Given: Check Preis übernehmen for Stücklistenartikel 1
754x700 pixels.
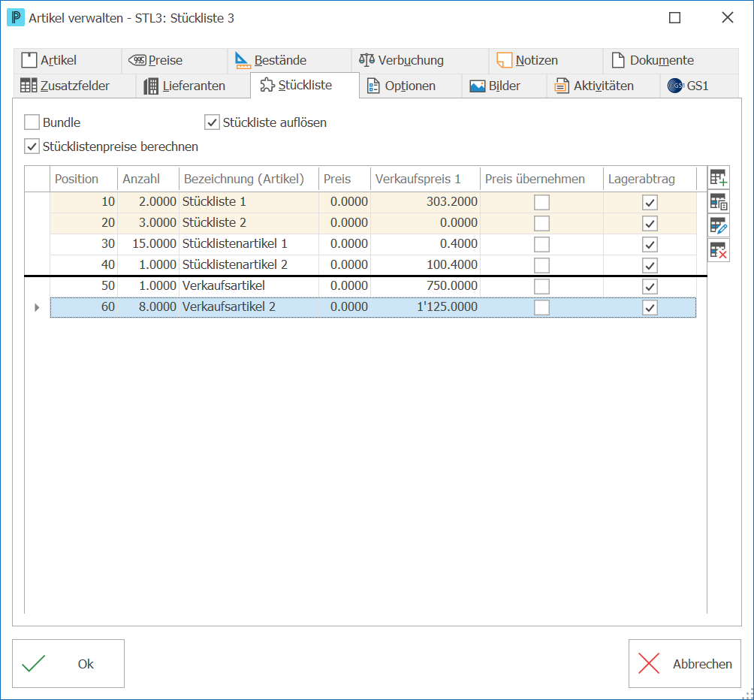Looking at the screenshot, I should (541, 244).
